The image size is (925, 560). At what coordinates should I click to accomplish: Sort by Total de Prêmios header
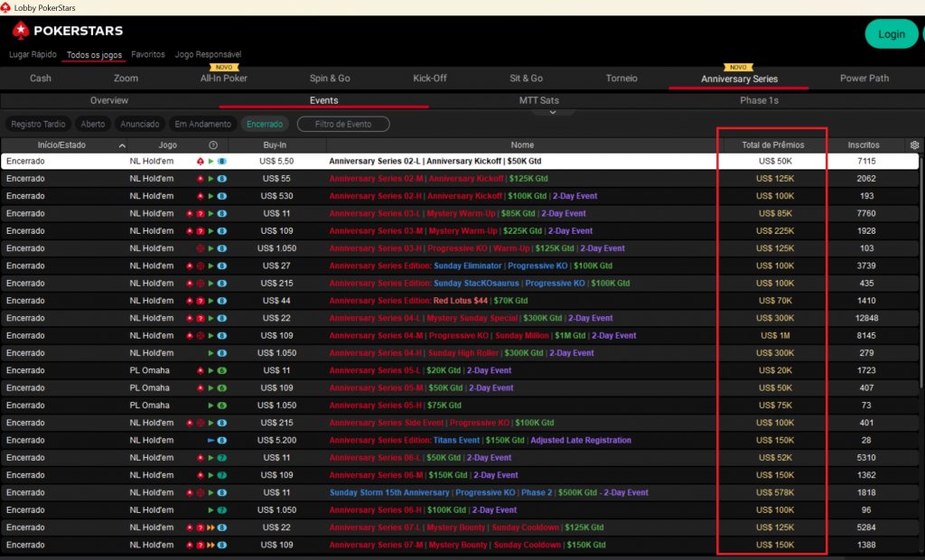(x=773, y=145)
